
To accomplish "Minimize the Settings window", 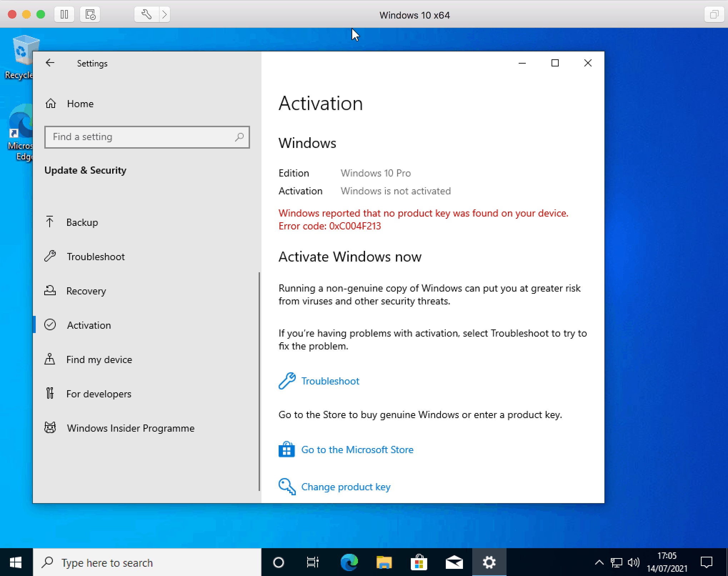I will point(522,63).
